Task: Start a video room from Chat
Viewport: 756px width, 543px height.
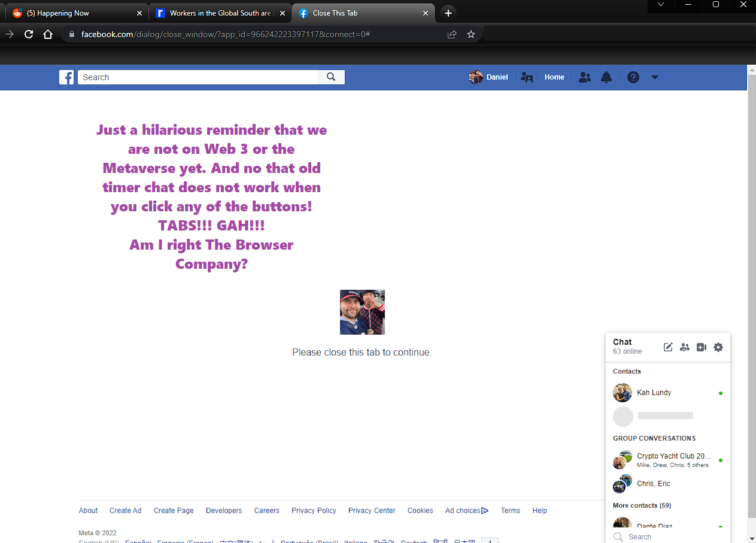Action: pyautogui.click(x=702, y=347)
